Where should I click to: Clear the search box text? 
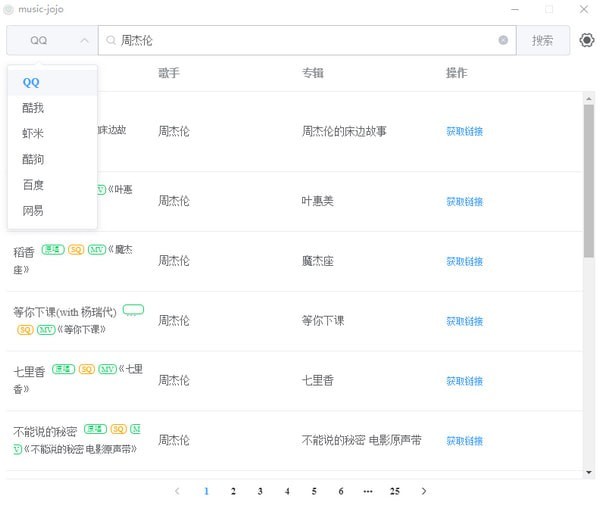pyautogui.click(x=503, y=41)
